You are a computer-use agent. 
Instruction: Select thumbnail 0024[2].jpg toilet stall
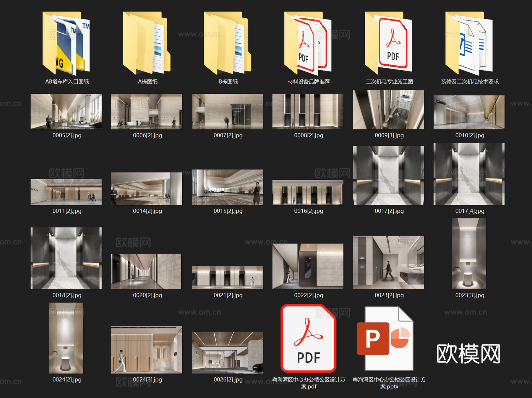coord(66,338)
